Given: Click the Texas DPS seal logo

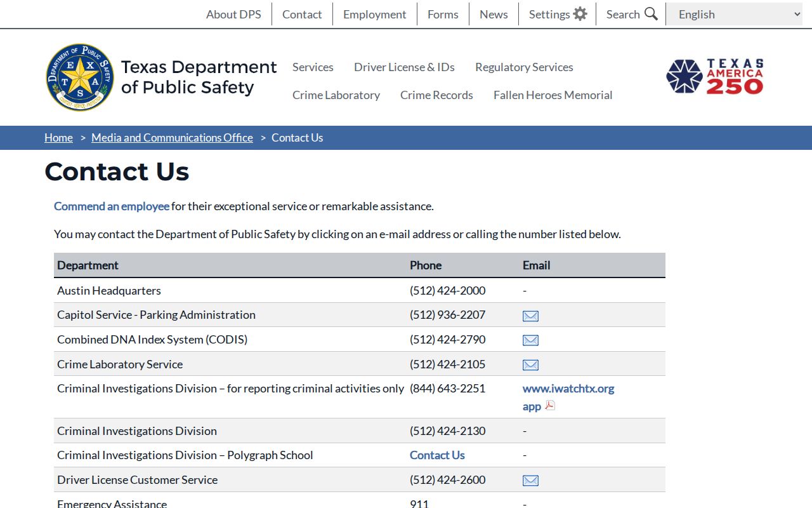Looking at the screenshot, I should tap(80, 77).
